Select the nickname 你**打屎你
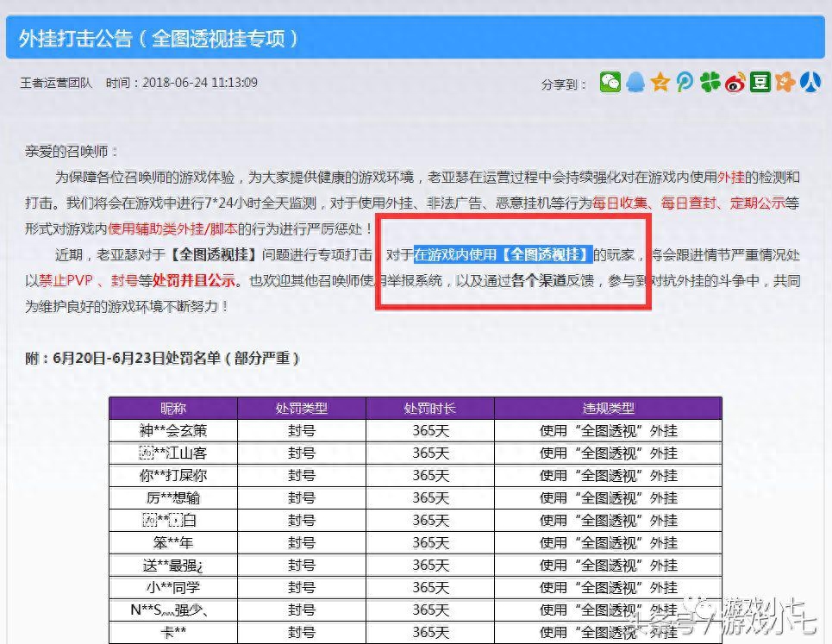832x644 pixels. pyautogui.click(x=173, y=475)
